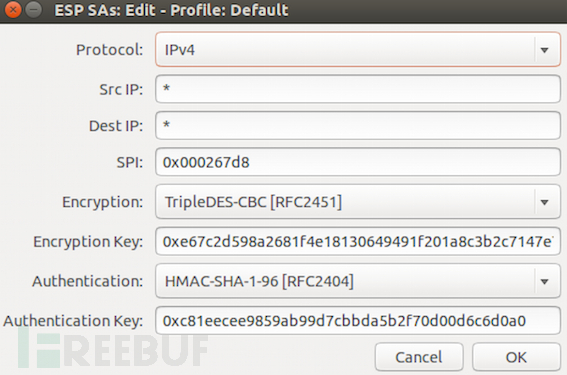The image size is (567, 375).
Task: Click the Protocol label
Action: (110, 50)
